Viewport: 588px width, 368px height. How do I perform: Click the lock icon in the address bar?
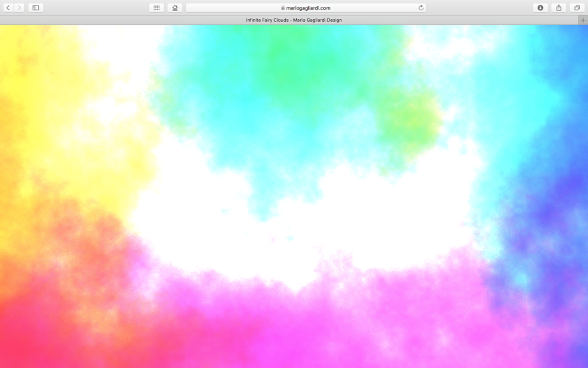pos(282,8)
